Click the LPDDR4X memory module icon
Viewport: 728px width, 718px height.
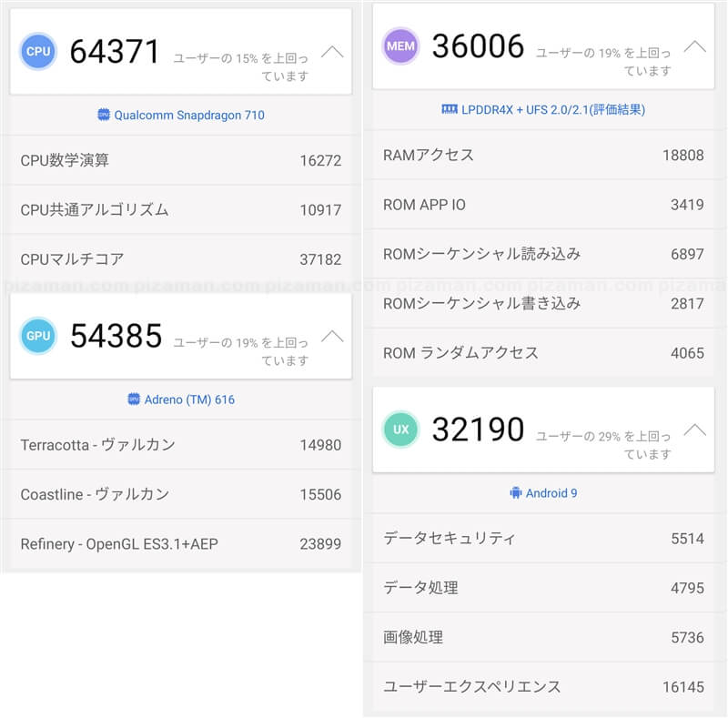(450, 109)
